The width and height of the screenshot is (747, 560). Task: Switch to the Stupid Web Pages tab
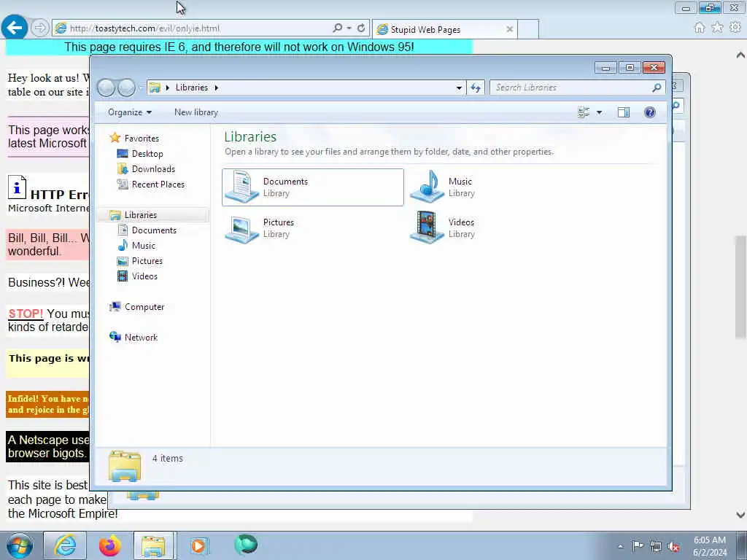(x=444, y=29)
